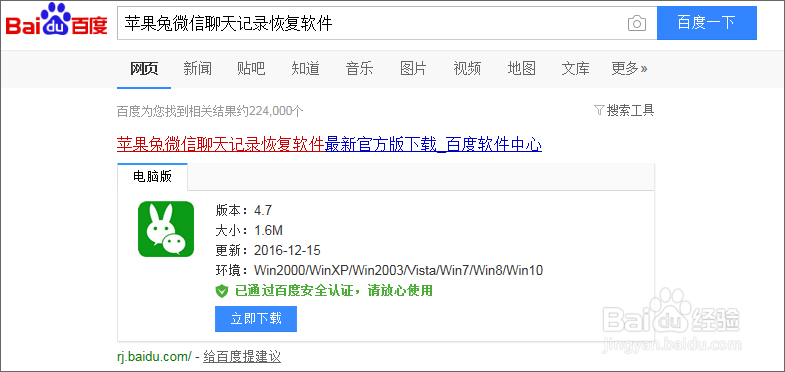Switch to the 地图 tab
The width and height of the screenshot is (785, 372).
tap(522, 69)
